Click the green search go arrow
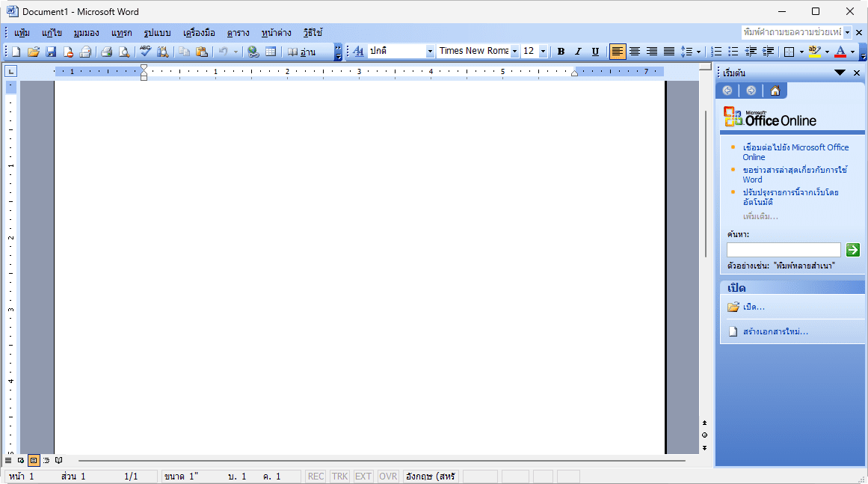 click(852, 250)
